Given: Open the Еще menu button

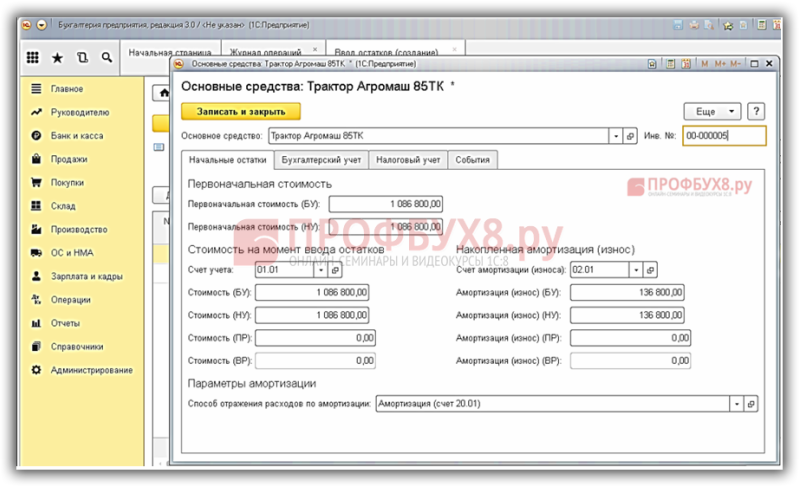Looking at the screenshot, I should click(712, 112).
